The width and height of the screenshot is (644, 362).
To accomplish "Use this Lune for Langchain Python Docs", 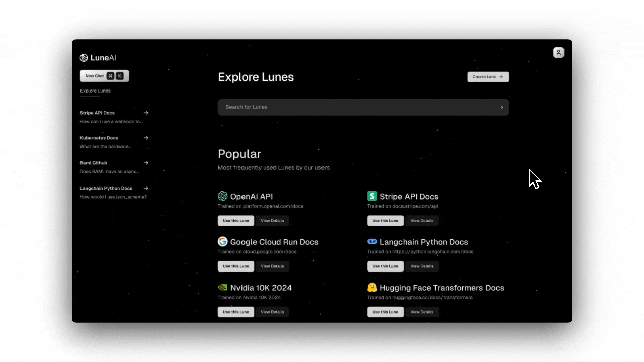I will (385, 266).
